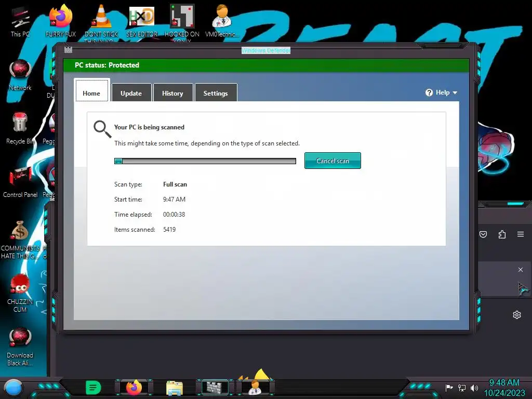Launch FURRY FUX Firefox desktop shortcut
Viewport: 532px width, 399px height.
coord(61,21)
